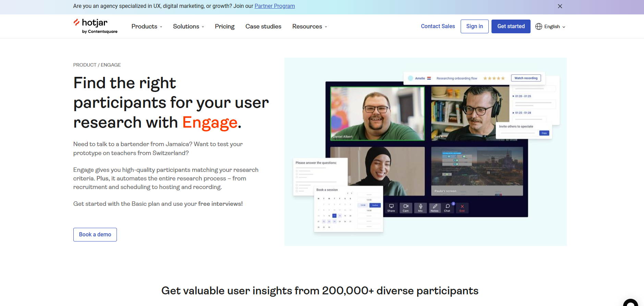
Task: Expand the Resources dropdown
Action: click(x=310, y=26)
